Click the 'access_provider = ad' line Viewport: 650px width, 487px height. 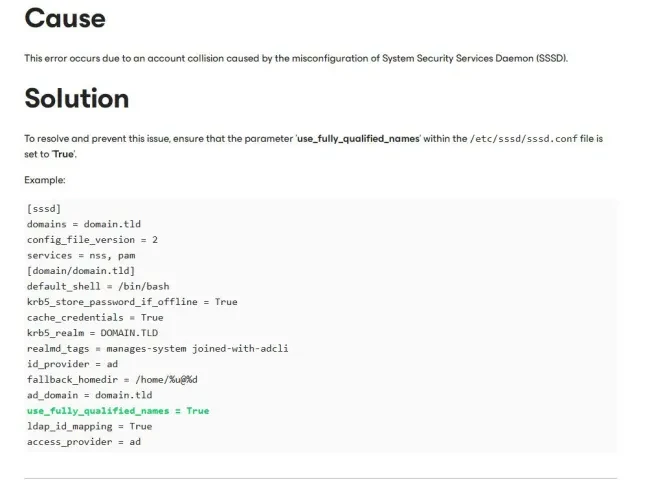[84, 441]
